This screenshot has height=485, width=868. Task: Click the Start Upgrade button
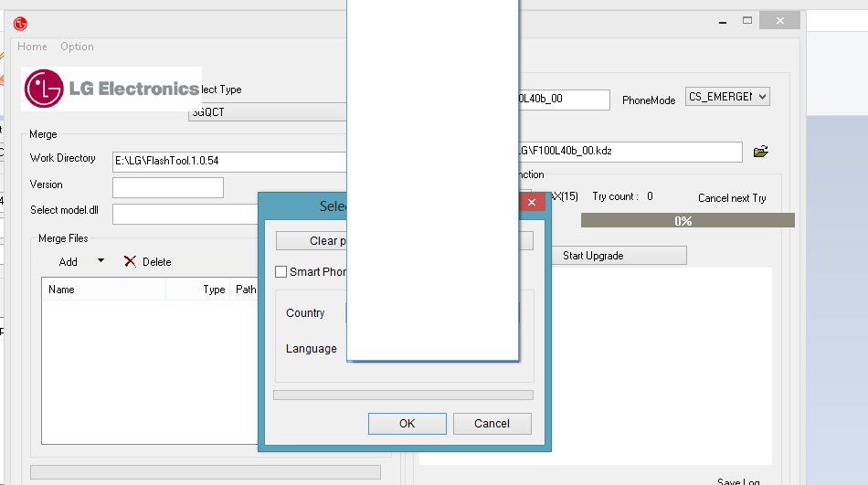tap(619, 256)
